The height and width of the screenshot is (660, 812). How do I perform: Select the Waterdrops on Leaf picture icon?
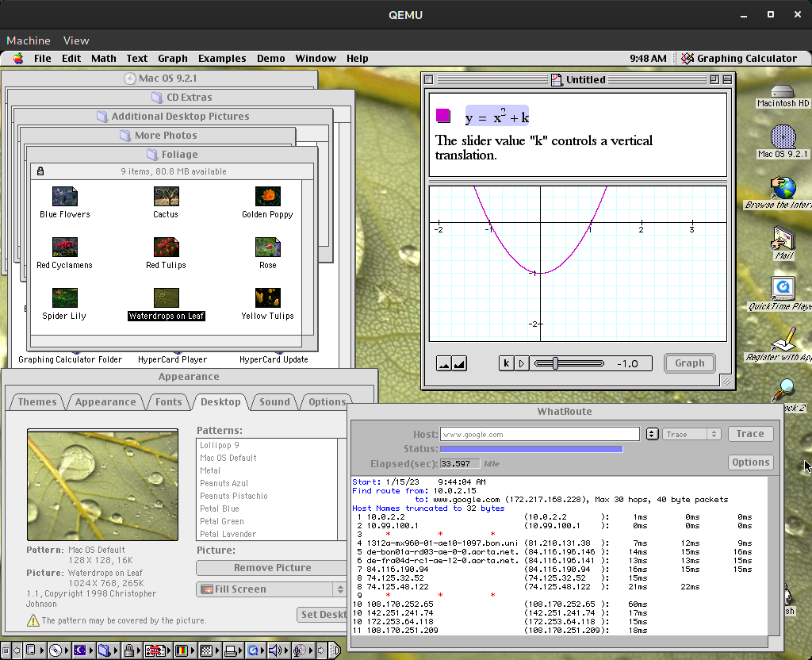click(167, 298)
